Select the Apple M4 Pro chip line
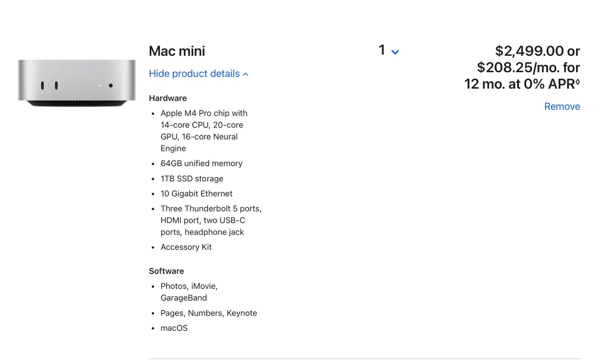 click(204, 113)
